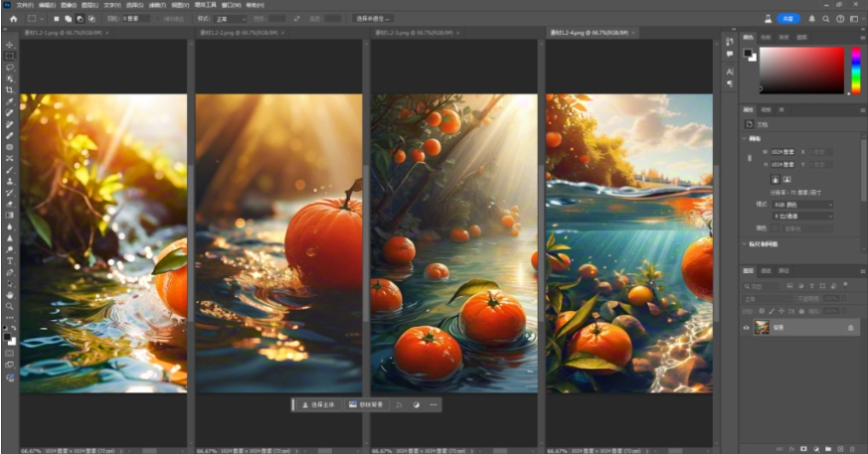Select the Crop tool
The height and width of the screenshot is (454, 868).
(x=10, y=89)
